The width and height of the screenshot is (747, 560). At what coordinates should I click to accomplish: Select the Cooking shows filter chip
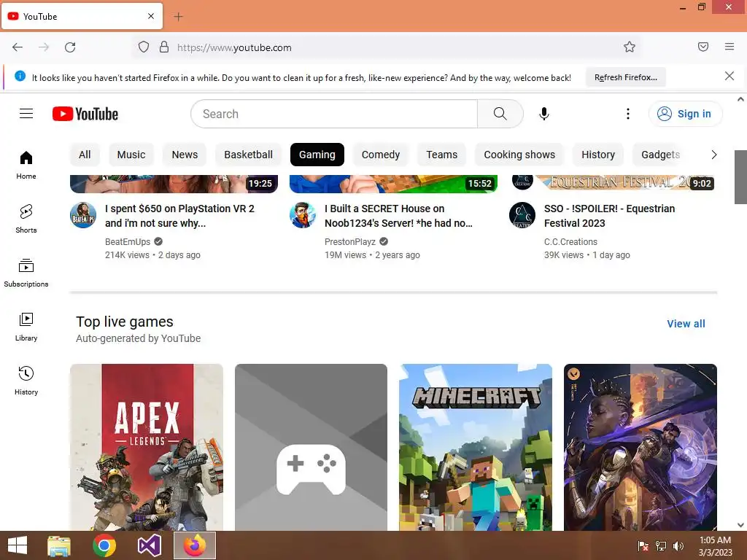519,155
